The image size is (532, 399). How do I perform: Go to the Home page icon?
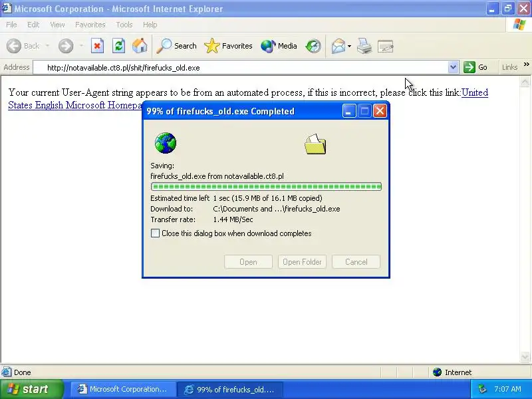pos(140,46)
